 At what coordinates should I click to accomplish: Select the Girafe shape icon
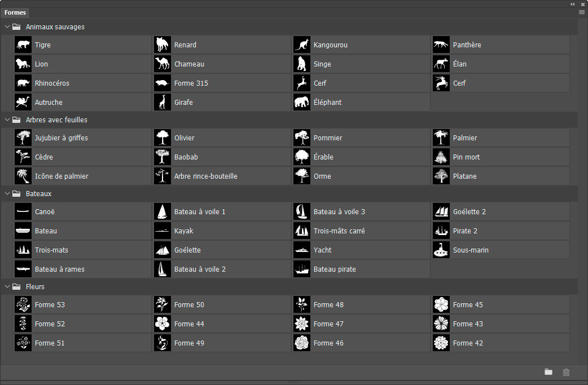(163, 103)
